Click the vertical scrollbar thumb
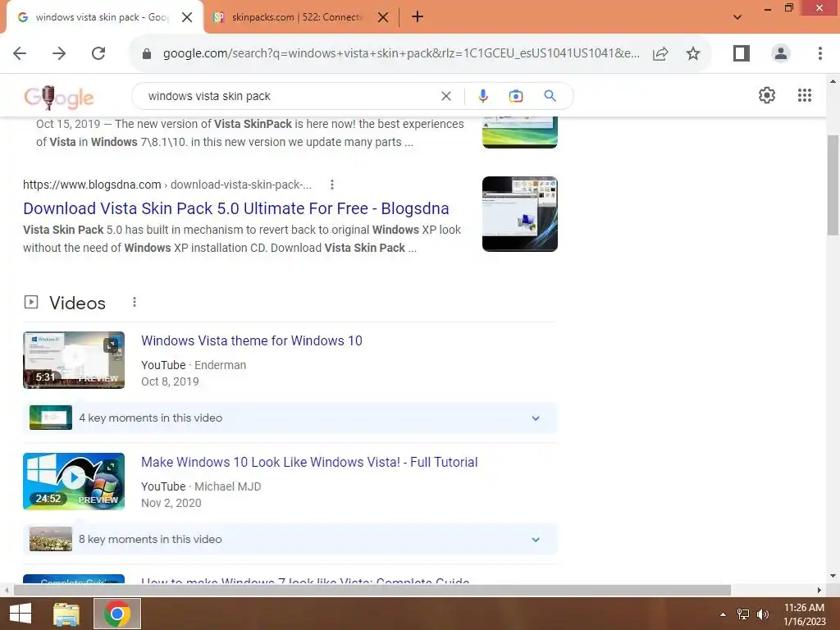This screenshot has width=840, height=630. (x=833, y=185)
